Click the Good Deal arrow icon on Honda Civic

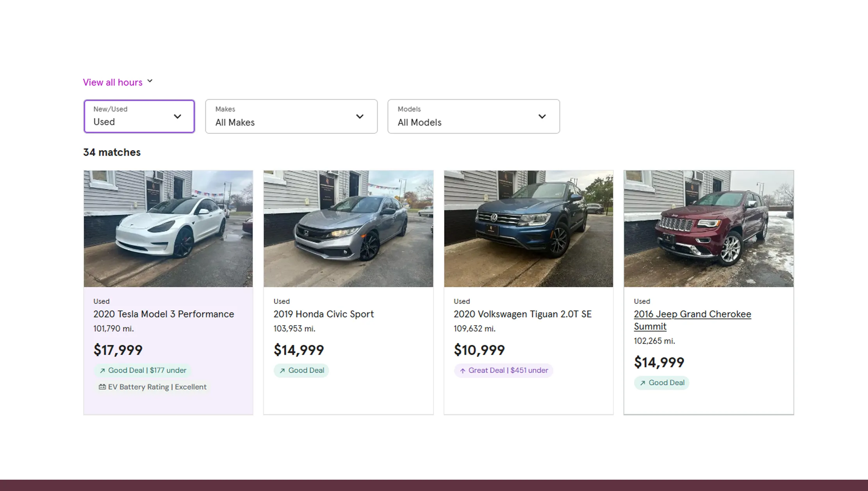(282, 371)
